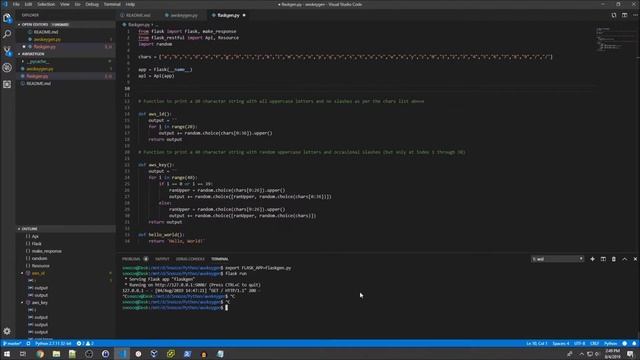The image size is (640, 360).
Task: Click the Python interpreter version in status bar
Action: (53, 343)
